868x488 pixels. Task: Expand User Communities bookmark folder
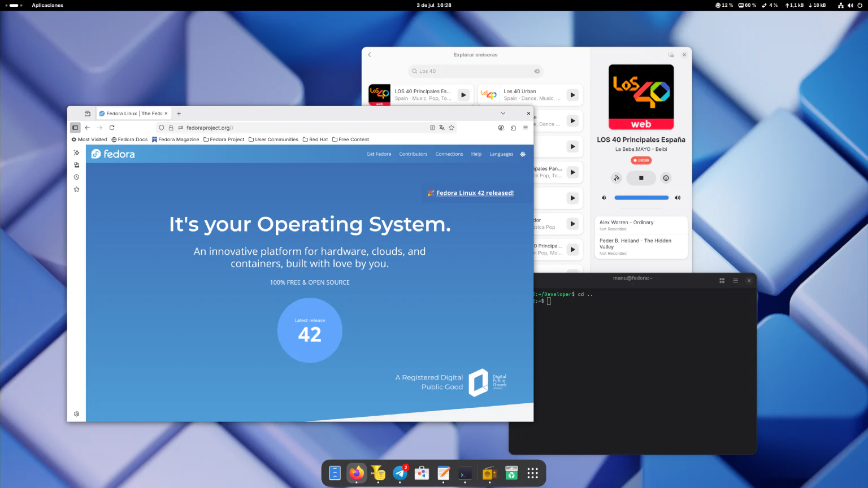click(x=274, y=140)
